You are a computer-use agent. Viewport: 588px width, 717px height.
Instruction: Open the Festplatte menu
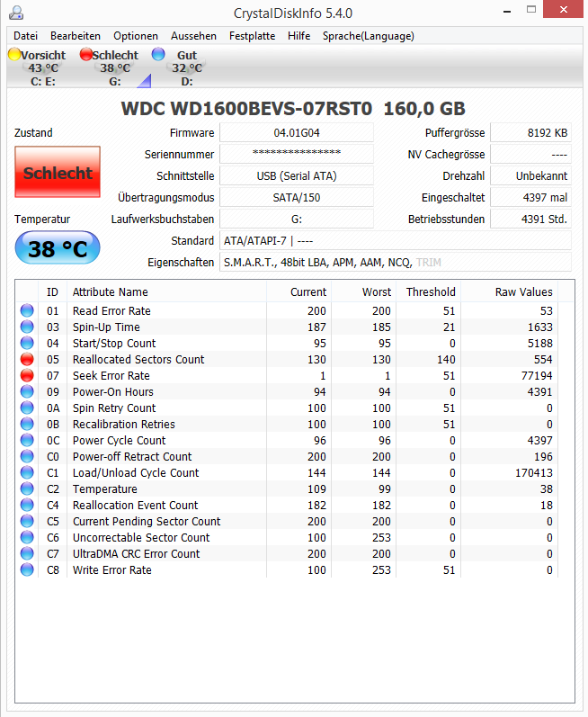(x=253, y=36)
